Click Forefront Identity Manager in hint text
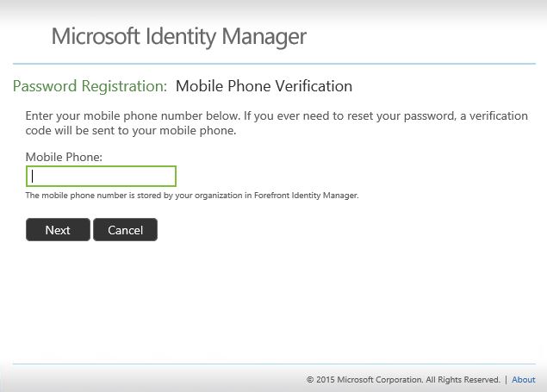The image size is (547, 392). click(306, 196)
